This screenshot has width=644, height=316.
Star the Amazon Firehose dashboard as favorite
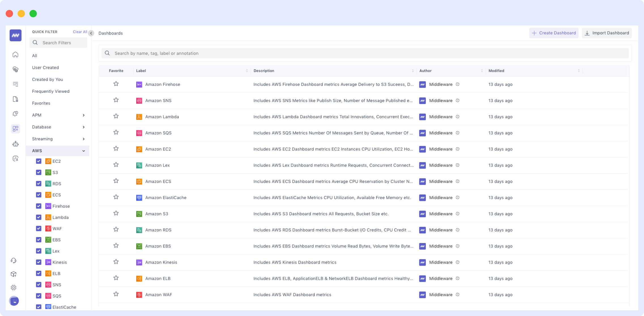point(116,84)
